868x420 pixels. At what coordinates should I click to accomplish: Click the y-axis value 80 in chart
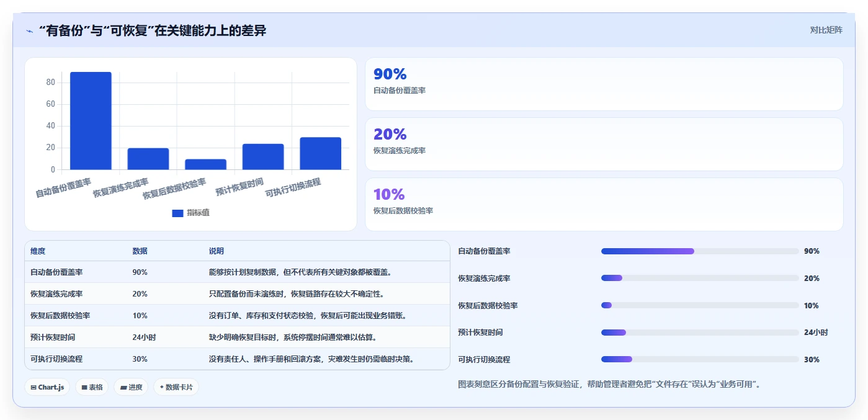point(50,83)
